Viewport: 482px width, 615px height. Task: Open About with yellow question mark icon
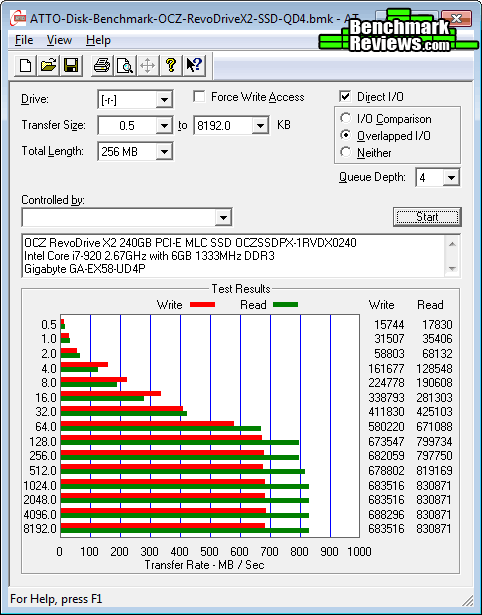(x=171, y=65)
